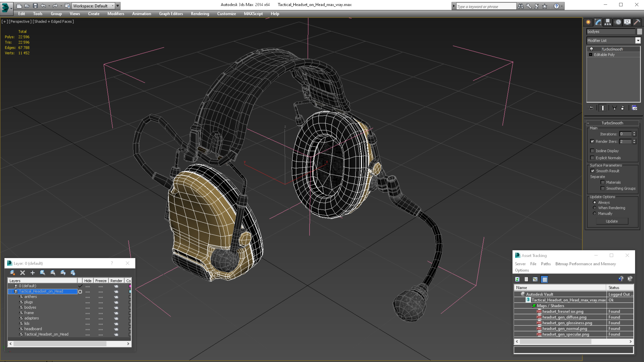The height and width of the screenshot is (362, 644).
Task: Click Freeze All Layers icon in Layer dialog
Action: pos(73,273)
